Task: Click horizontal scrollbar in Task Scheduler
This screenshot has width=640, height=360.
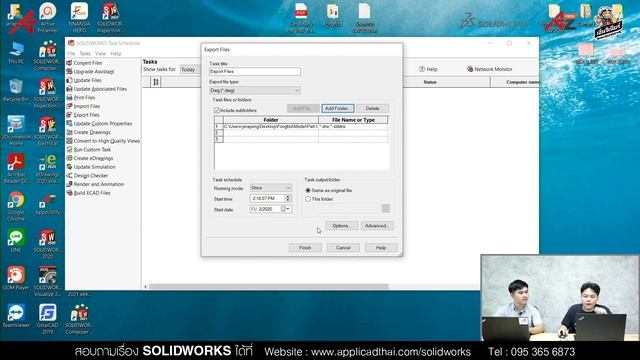Action: click(x=268, y=287)
